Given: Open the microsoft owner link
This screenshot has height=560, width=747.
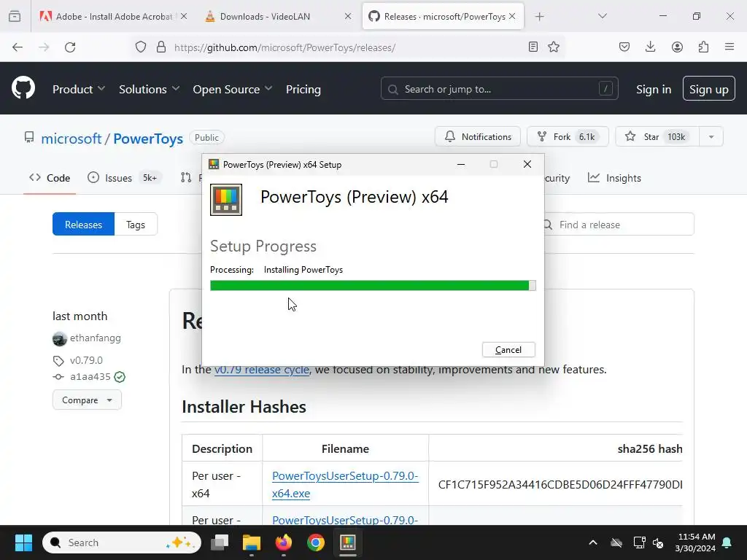Looking at the screenshot, I should click(71, 139).
